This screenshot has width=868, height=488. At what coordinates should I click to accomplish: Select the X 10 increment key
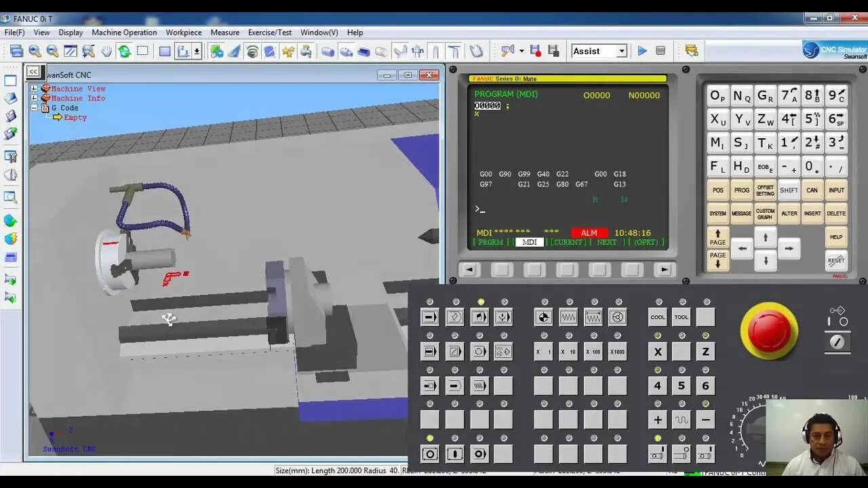click(568, 351)
